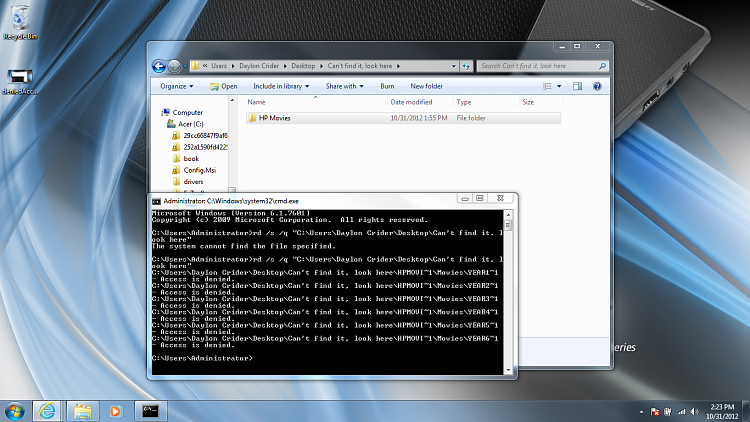750x422 pixels.
Task: Click the cmd scrollbar down arrow
Action: [x=508, y=370]
